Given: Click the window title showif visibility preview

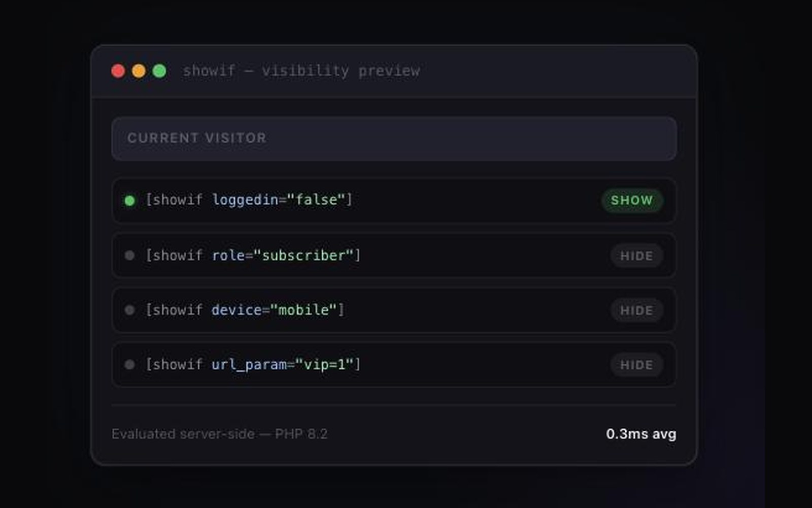Looking at the screenshot, I should tap(301, 71).
